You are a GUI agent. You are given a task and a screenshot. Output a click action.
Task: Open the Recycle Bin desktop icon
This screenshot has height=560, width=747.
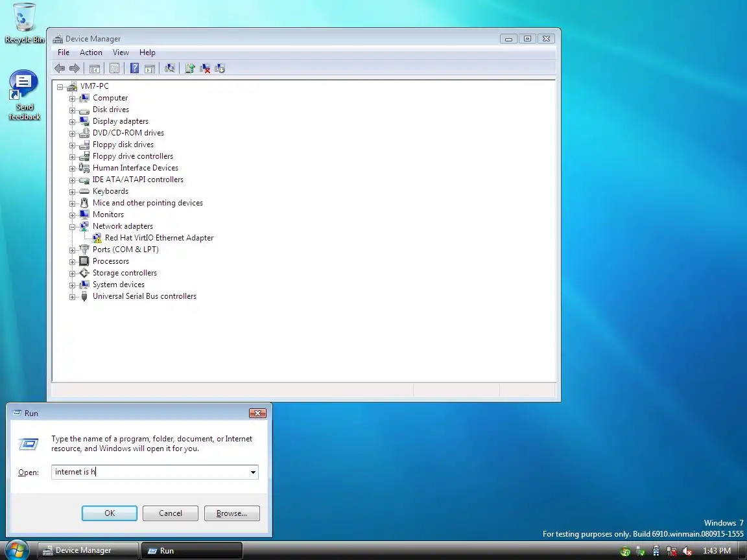point(24,23)
